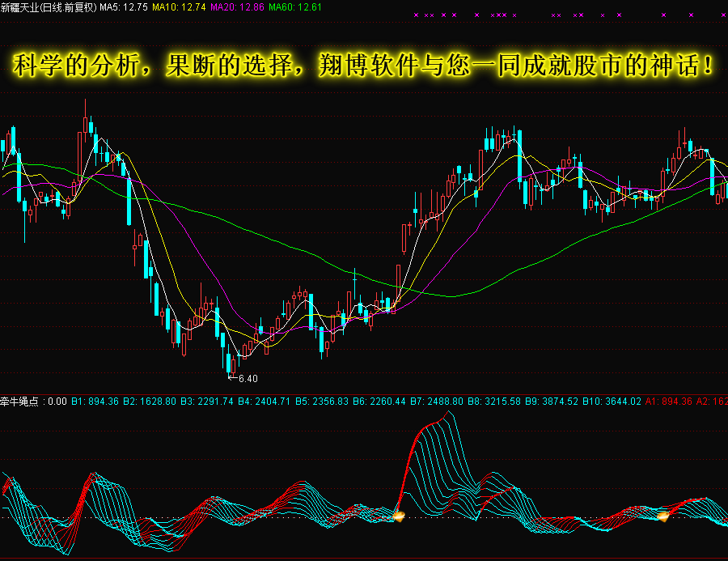The image size is (728, 561).
Task: Click the 牵牛绳点 indicator name
Action: click(x=19, y=401)
